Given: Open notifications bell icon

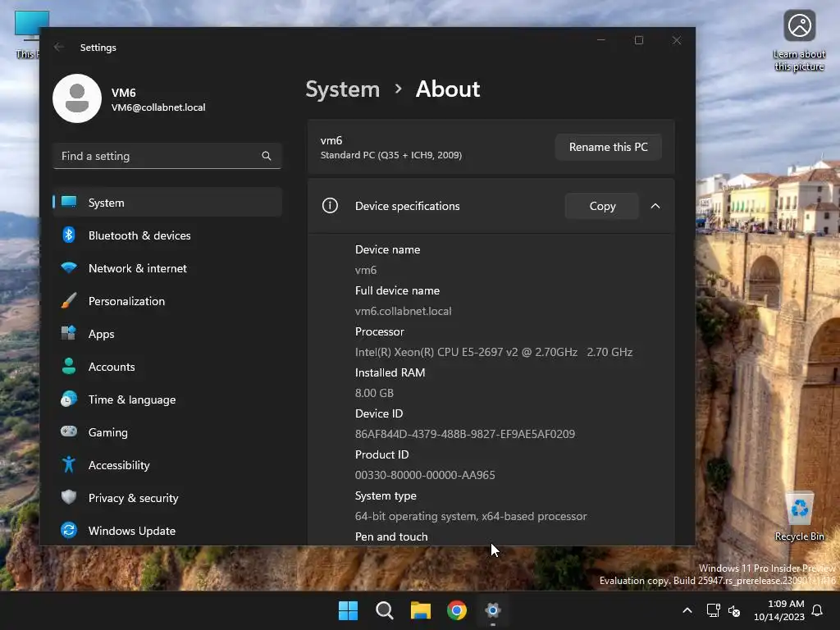Looking at the screenshot, I should click(x=817, y=610).
